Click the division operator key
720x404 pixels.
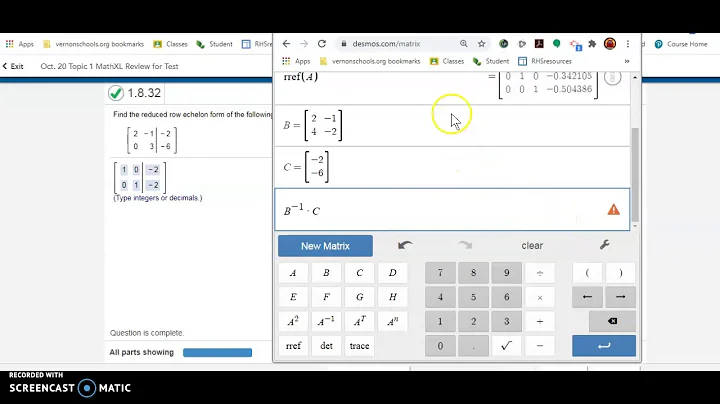tap(540, 273)
